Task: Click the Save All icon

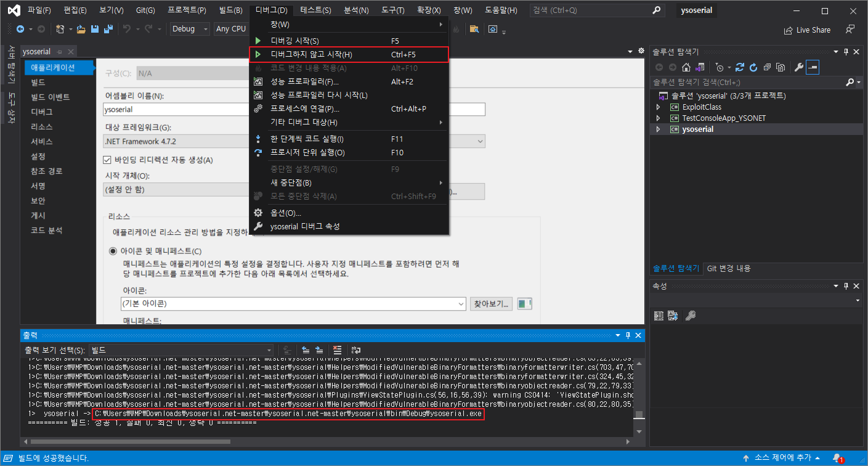Action: [x=108, y=29]
